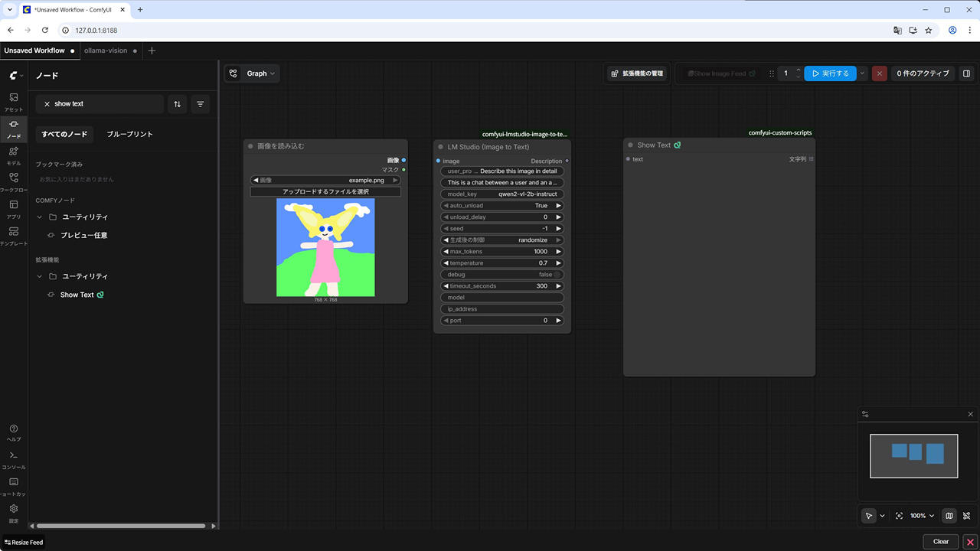Open the 100% zoom level dropdown
Viewport: 980px width, 551px height.
click(x=922, y=516)
